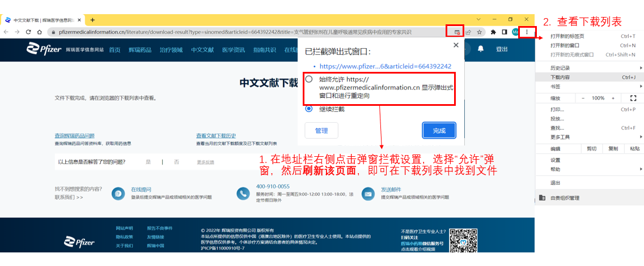Go to 首页 in site navigation
Image resolution: width=644 pixels, height=266 pixels.
click(x=115, y=50)
